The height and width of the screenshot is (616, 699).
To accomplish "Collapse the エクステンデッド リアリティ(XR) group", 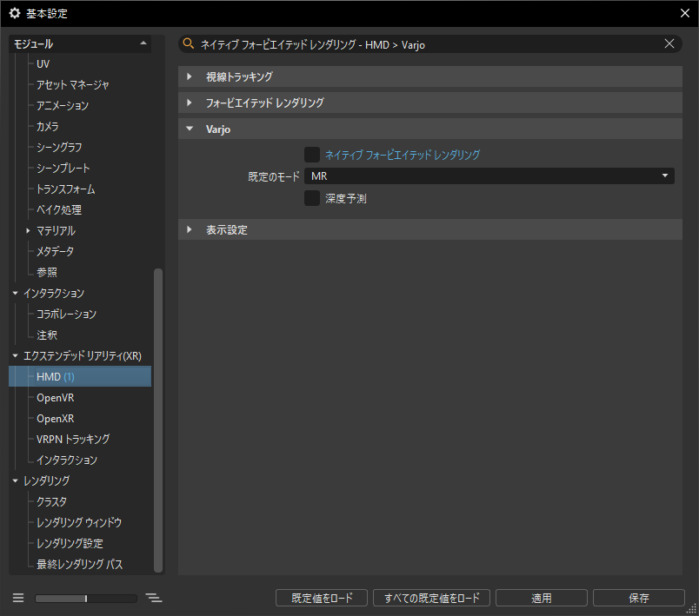I will [x=16, y=356].
